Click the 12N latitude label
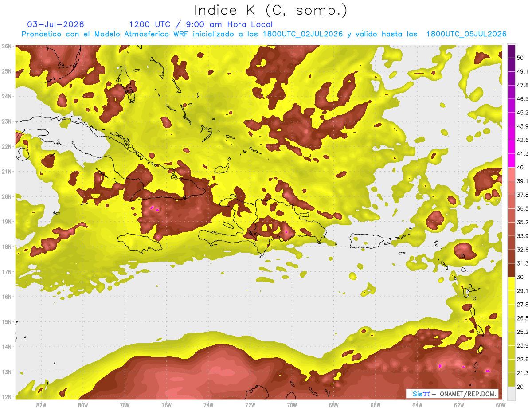Image resolution: width=532 pixels, height=411 pixels. click(x=6, y=397)
